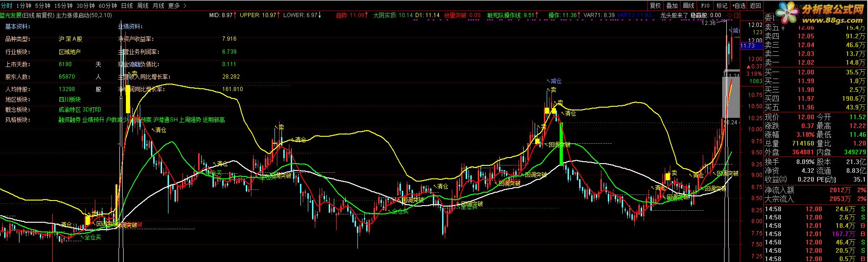868x262 pixels.
Task: Click the 167.7万 trade tick row
Action: click(x=815, y=234)
